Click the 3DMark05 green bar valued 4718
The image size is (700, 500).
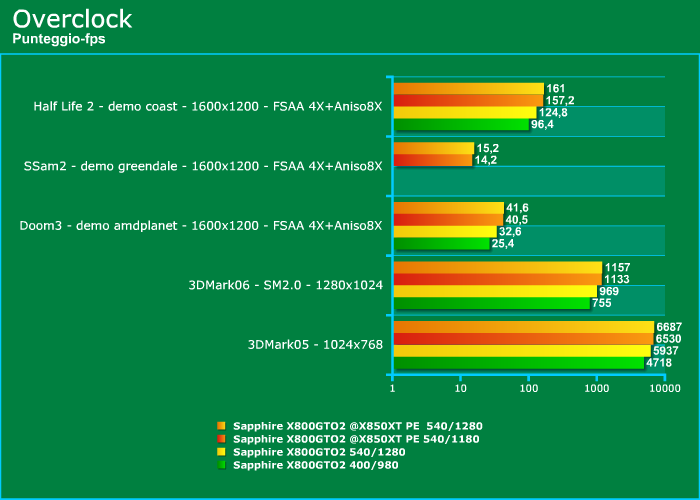click(519, 363)
